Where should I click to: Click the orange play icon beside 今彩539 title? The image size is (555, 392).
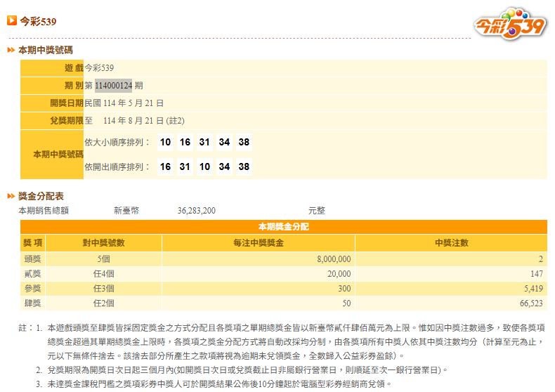[12, 20]
